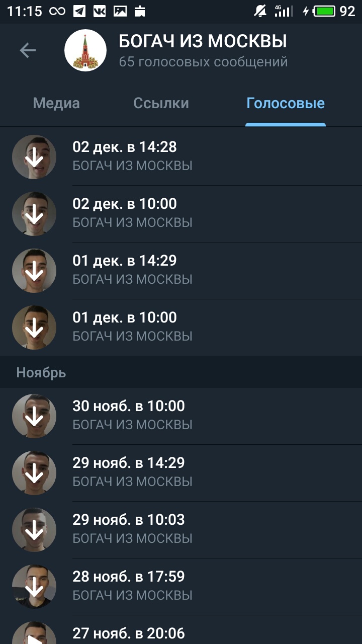Switch to the Ссылки tab
Viewport: 362px width, 644px height.
(161, 104)
